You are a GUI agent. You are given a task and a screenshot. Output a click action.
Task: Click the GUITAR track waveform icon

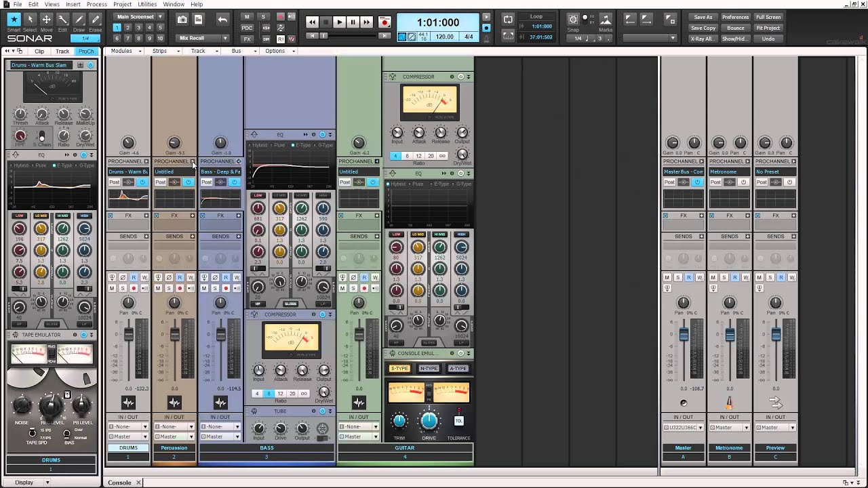tap(359, 403)
